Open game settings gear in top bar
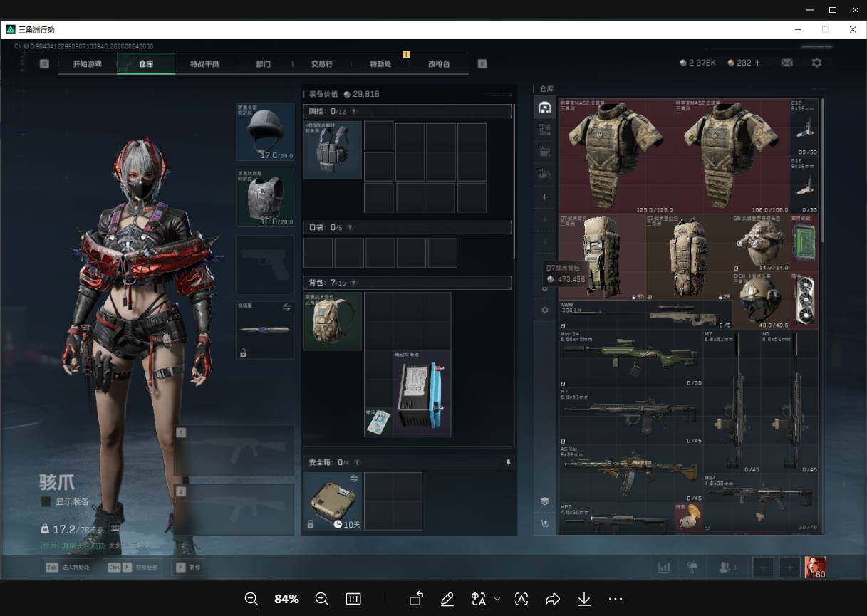 click(x=816, y=63)
